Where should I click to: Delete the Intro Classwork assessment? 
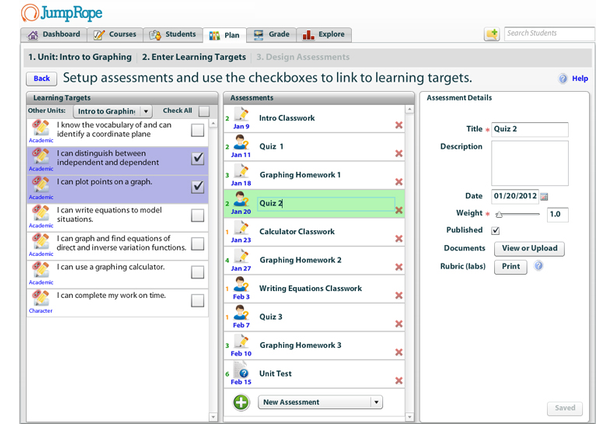[x=398, y=125]
